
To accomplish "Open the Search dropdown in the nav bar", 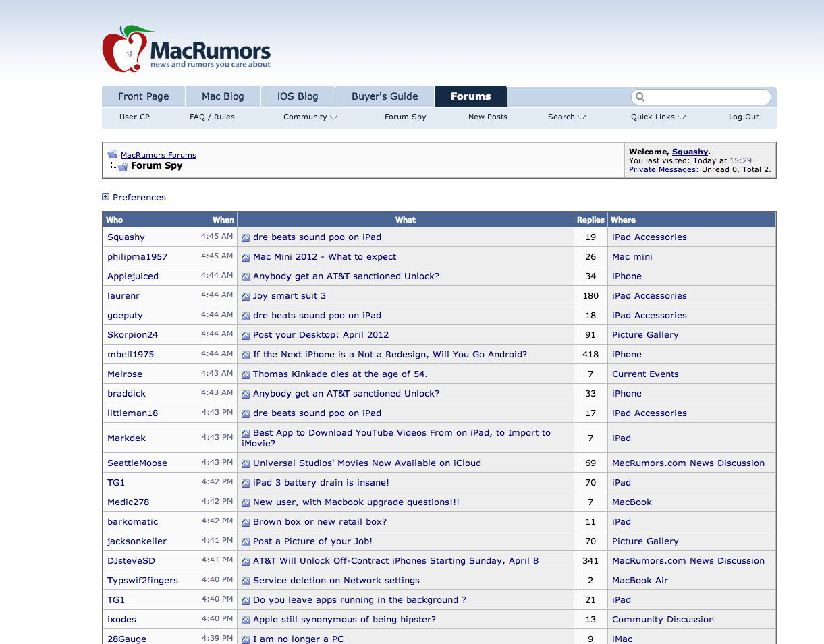I will (567, 117).
